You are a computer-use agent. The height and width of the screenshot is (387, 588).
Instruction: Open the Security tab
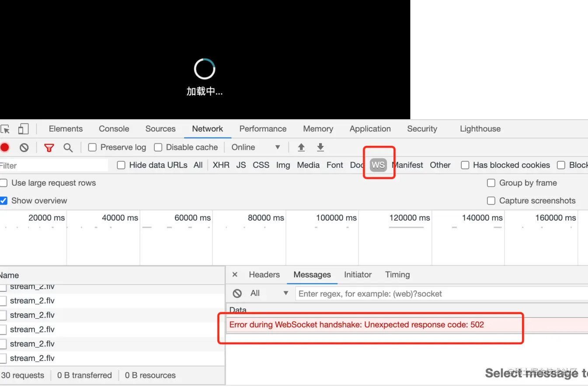click(x=422, y=129)
